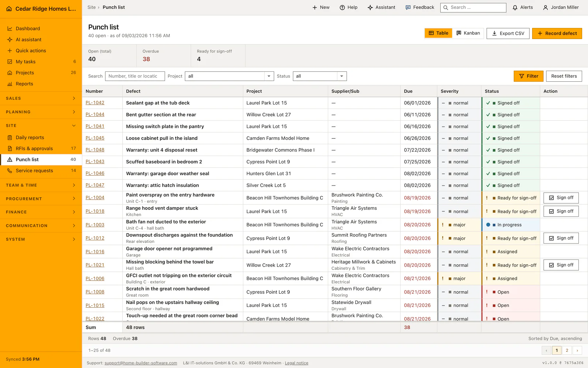Screen dimensions: 588x368
Task: Click the Assistant sparkle icon in top bar
Action: 370,7
